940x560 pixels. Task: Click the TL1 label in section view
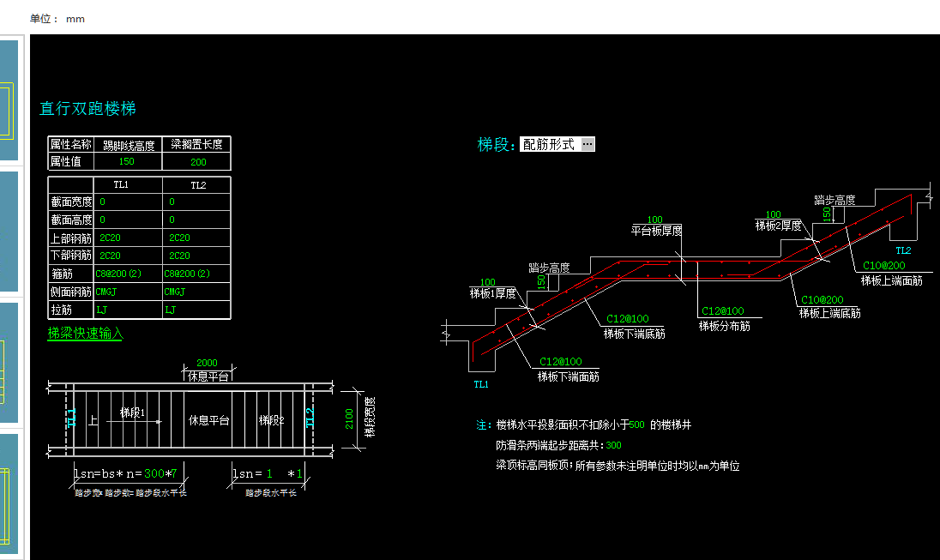tap(481, 385)
